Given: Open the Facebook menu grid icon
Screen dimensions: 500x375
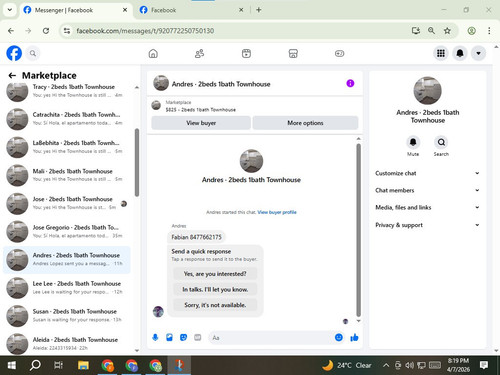Looking at the screenshot, I should pyautogui.click(x=441, y=53).
